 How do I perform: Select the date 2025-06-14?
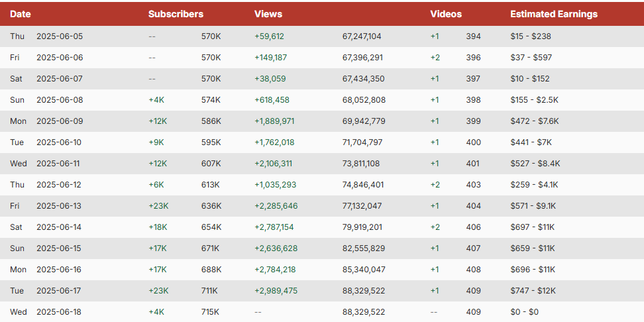[59, 227]
